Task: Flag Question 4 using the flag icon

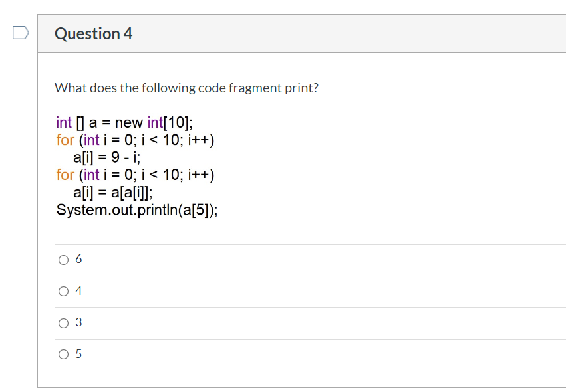Action: click(21, 33)
